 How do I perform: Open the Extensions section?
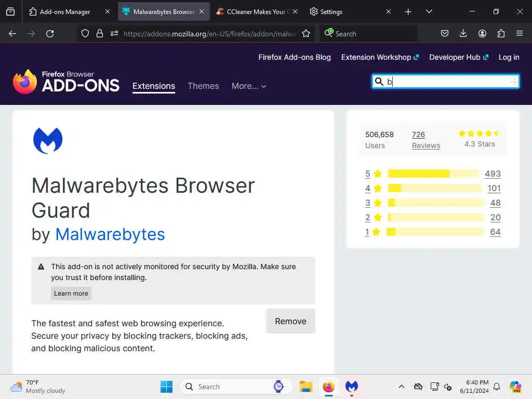pos(154,86)
